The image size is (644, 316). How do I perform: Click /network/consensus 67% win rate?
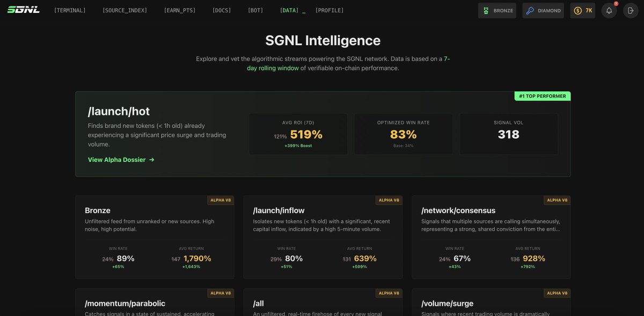pos(462,258)
